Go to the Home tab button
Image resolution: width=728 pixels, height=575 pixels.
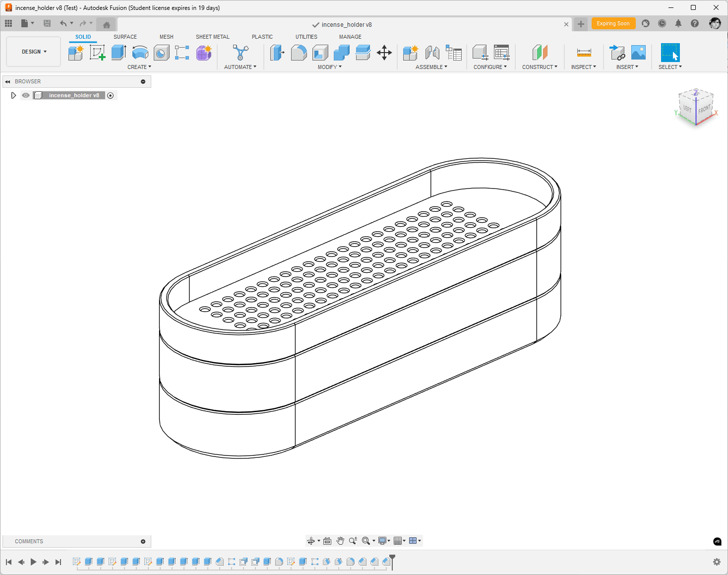pyautogui.click(x=106, y=25)
